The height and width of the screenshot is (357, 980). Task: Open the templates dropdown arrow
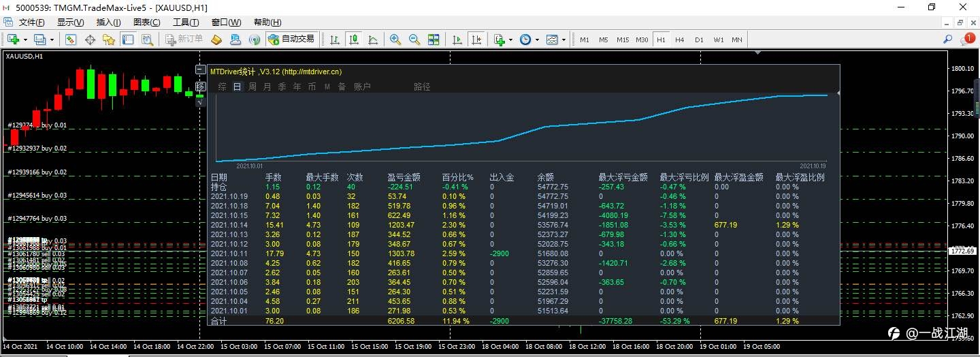(563, 40)
